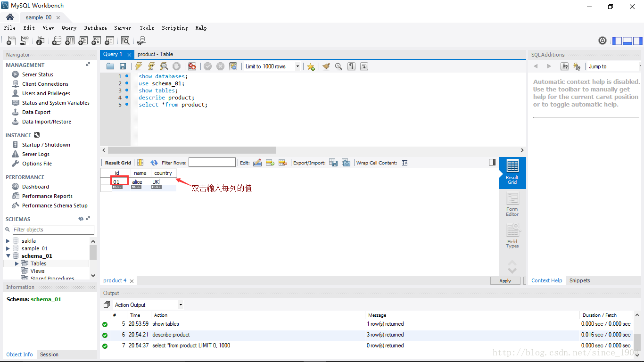
Task: Expand the Tables node
Action: tap(17, 263)
